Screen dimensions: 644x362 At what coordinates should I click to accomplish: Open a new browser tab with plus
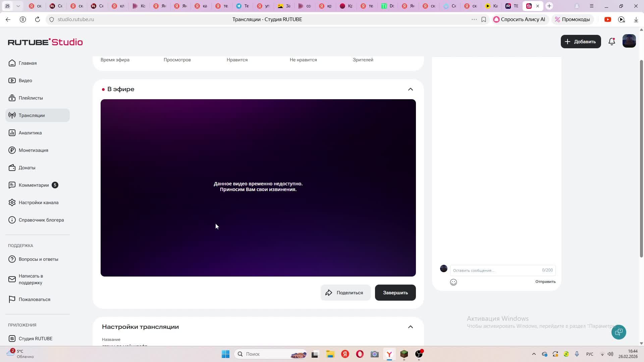(549, 6)
